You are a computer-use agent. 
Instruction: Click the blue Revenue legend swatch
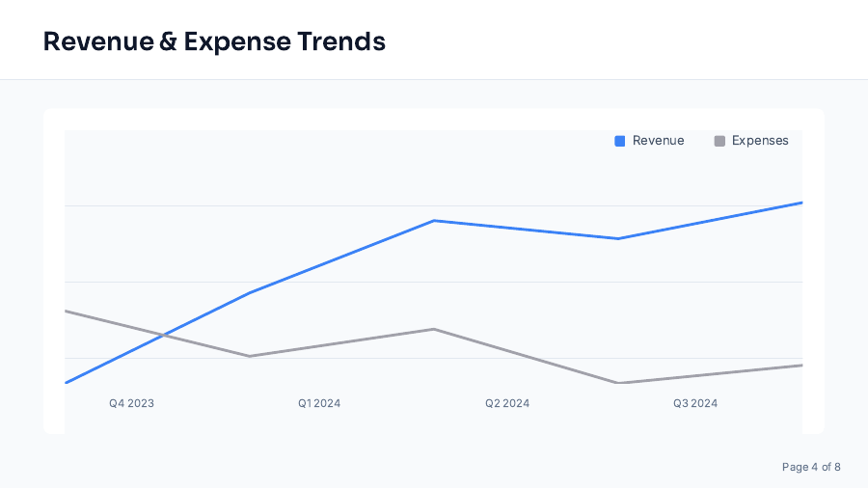[x=620, y=141]
